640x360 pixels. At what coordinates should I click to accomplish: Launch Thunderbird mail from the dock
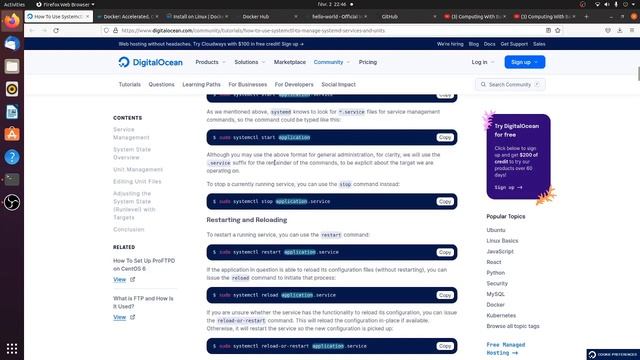point(12,43)
